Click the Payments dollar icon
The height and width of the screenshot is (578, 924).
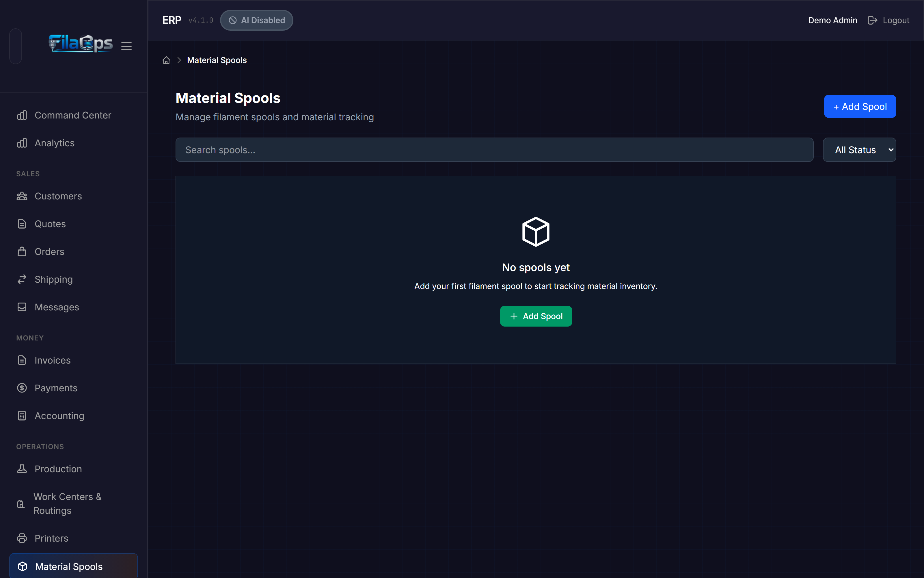[22, 388]
